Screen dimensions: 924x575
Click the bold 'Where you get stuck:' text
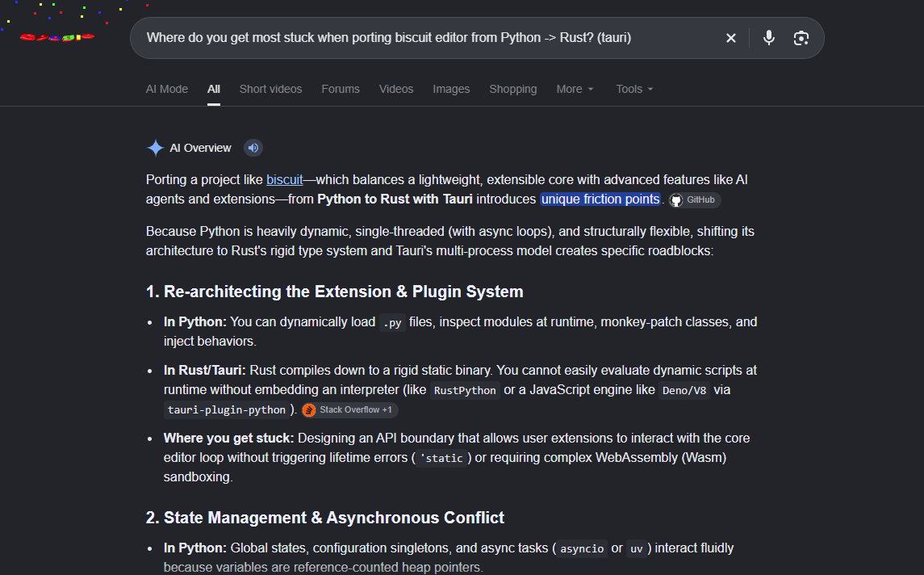point(228,439)
